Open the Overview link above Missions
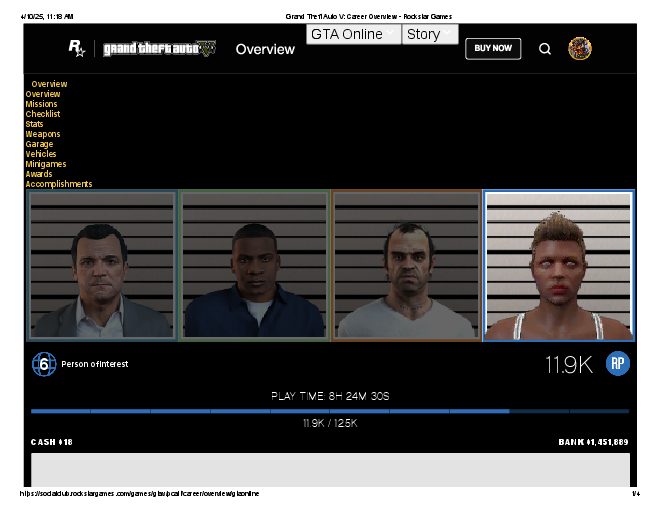Image resolution: width=660 pixels, height=510 pixels. coord(43,94)
